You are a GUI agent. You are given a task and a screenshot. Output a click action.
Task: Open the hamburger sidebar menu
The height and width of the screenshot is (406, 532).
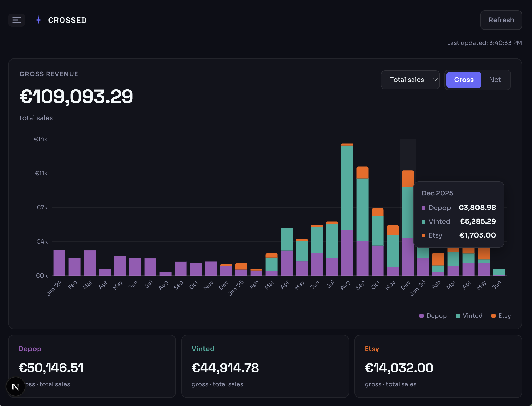[17, 20]
